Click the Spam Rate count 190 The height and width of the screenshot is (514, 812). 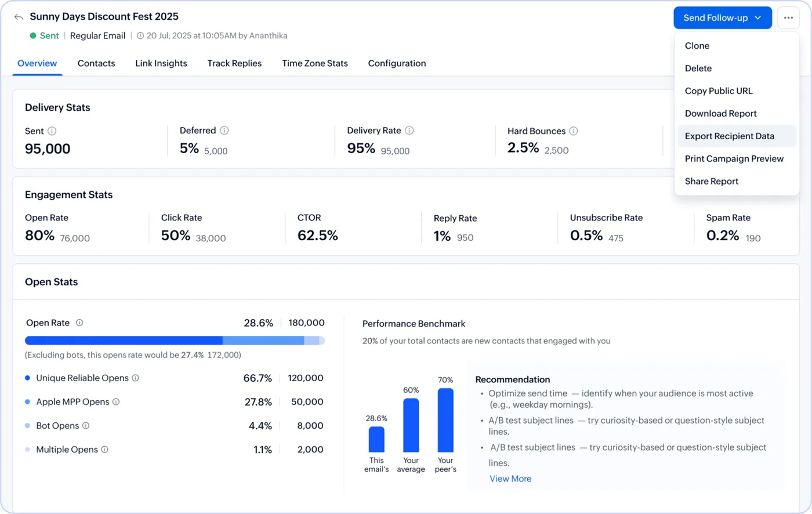pyautogui.click(x=753, y=238)
